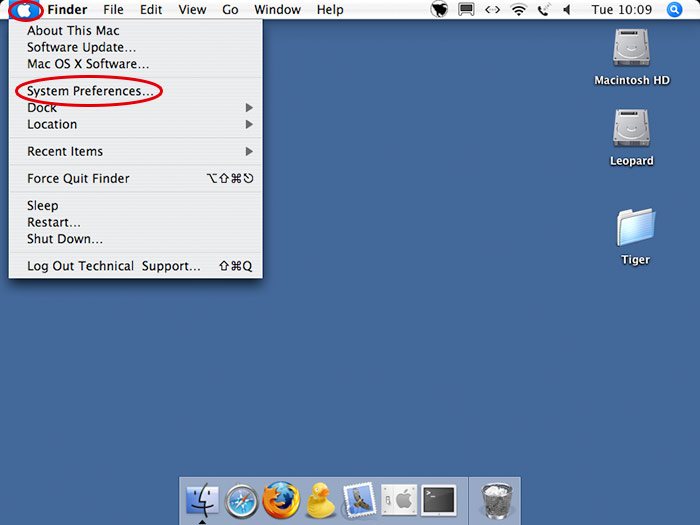Expand the Recent Items submenu

point(136,152)
